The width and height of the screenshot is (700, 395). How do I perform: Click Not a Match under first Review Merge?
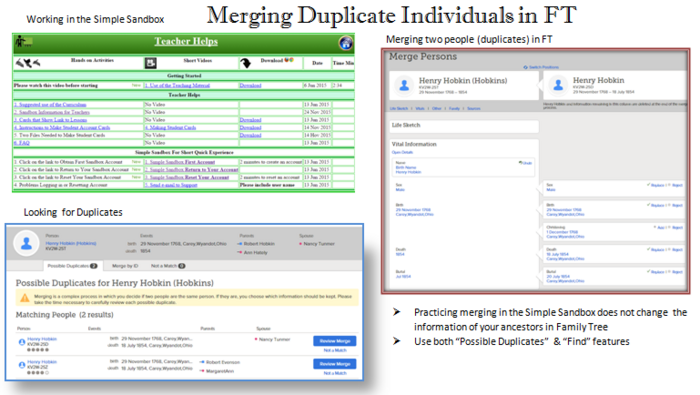coord(335,350)
